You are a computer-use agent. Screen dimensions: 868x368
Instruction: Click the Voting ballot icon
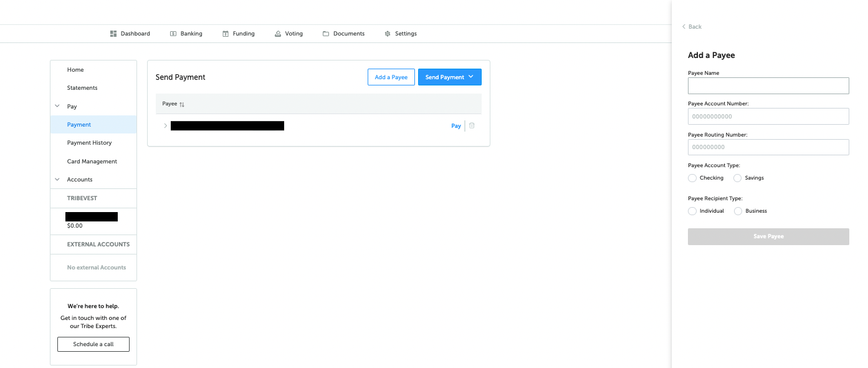[x=278, y=34]
